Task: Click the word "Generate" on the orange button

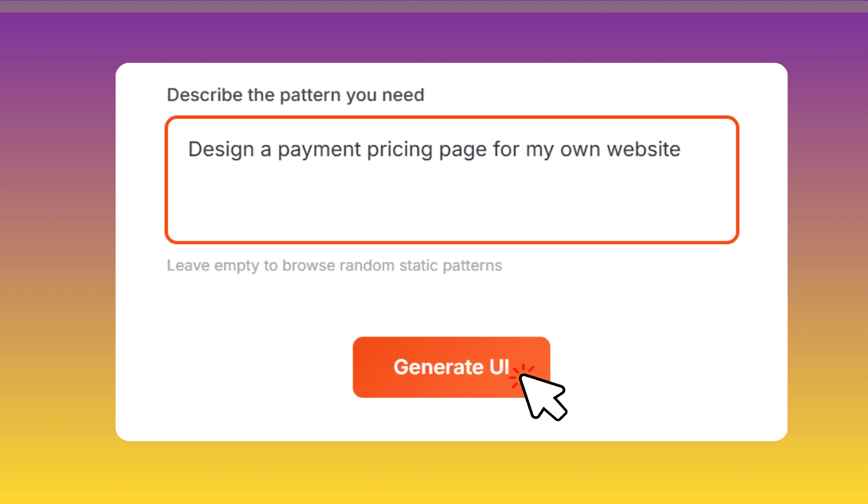Action: [x=438, y=368]
